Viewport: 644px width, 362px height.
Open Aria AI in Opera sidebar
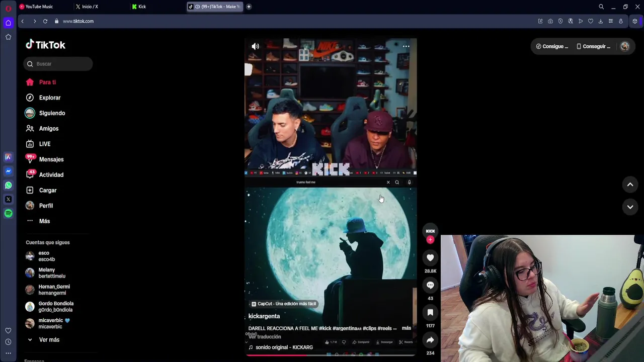pyautogui.click(x=8, y=157)
